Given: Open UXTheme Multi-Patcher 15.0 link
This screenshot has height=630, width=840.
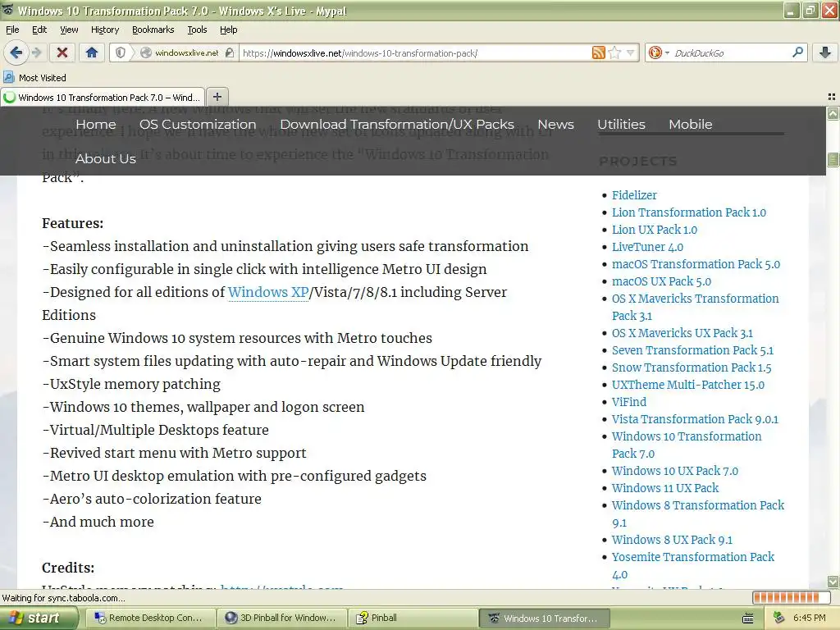Looking at the screenshot, I should click(x=688, y=384).
